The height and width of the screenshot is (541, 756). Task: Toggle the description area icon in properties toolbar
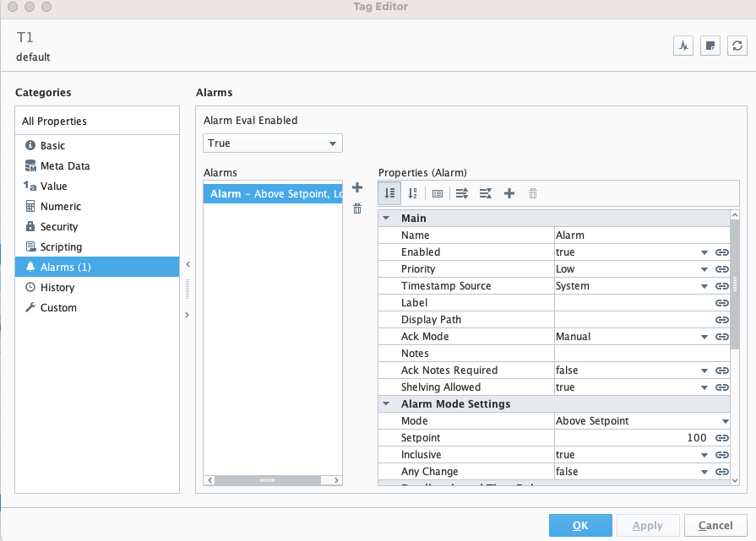[437, 193]
